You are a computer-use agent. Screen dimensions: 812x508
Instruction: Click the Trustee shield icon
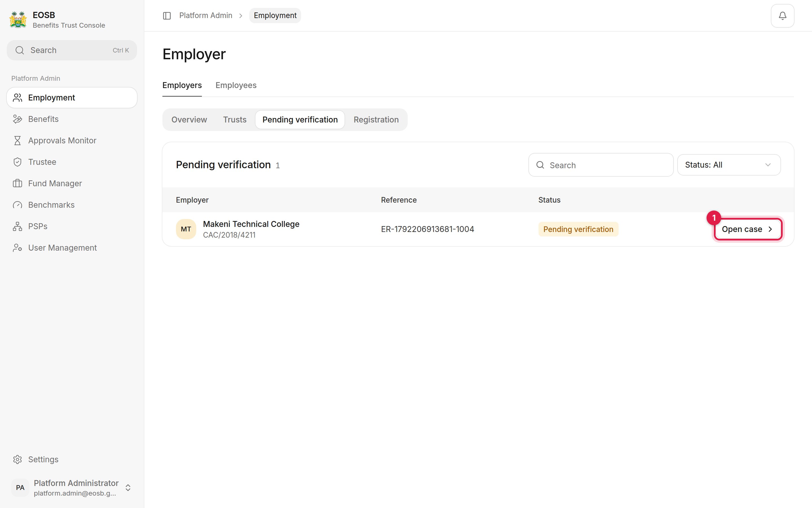point(17,162)
